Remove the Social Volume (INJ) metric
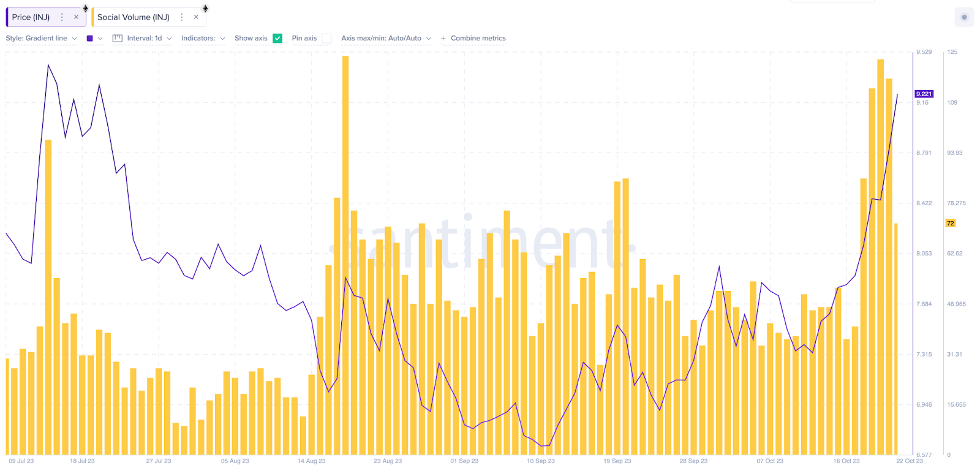This screenshot has width=980, height=468. pos(196,17)
